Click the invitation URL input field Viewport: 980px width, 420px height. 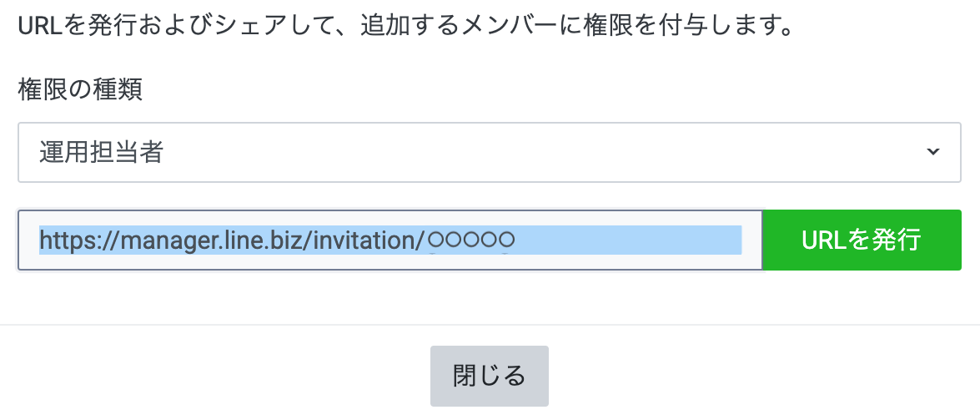(x=390, y=240)
